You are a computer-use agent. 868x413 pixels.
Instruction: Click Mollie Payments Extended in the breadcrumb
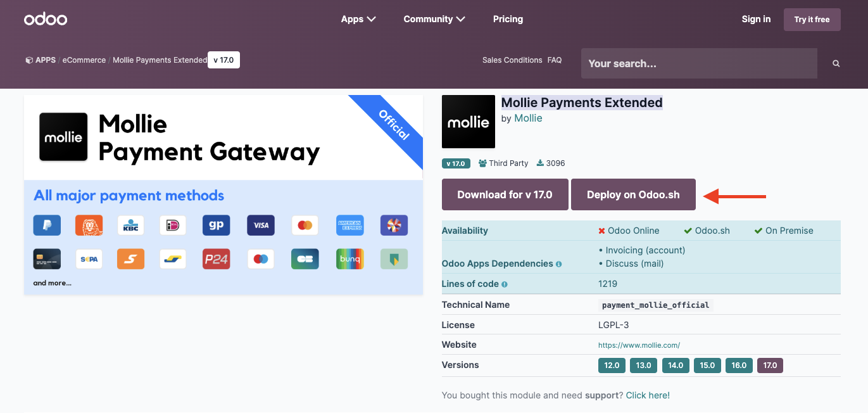pyautogui.click(x=160, y=60)
